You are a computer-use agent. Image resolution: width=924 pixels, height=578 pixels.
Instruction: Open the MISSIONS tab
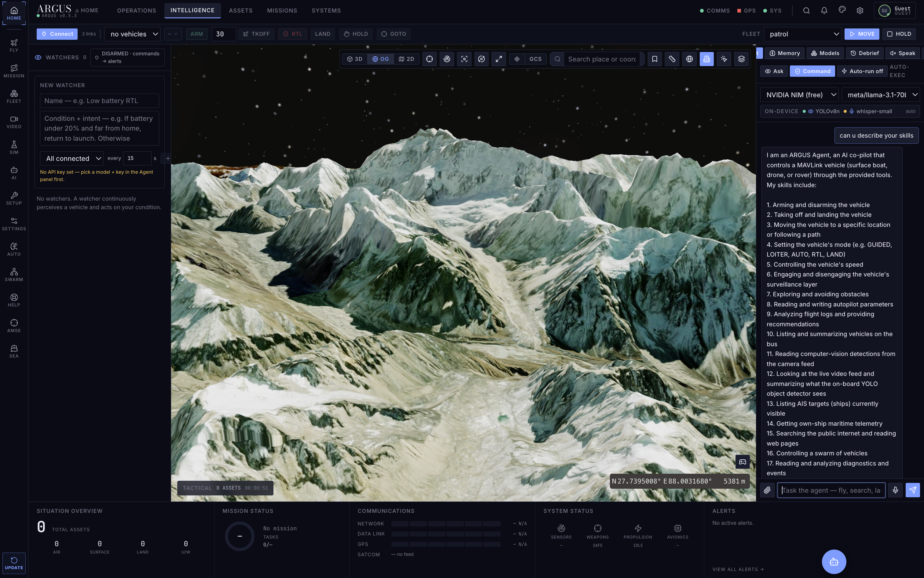pos(282,11)
